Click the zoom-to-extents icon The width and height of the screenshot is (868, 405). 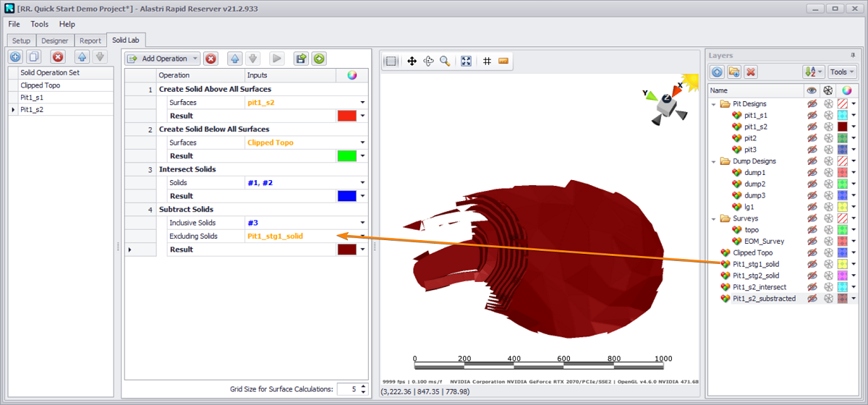click(x=467, y=61)
